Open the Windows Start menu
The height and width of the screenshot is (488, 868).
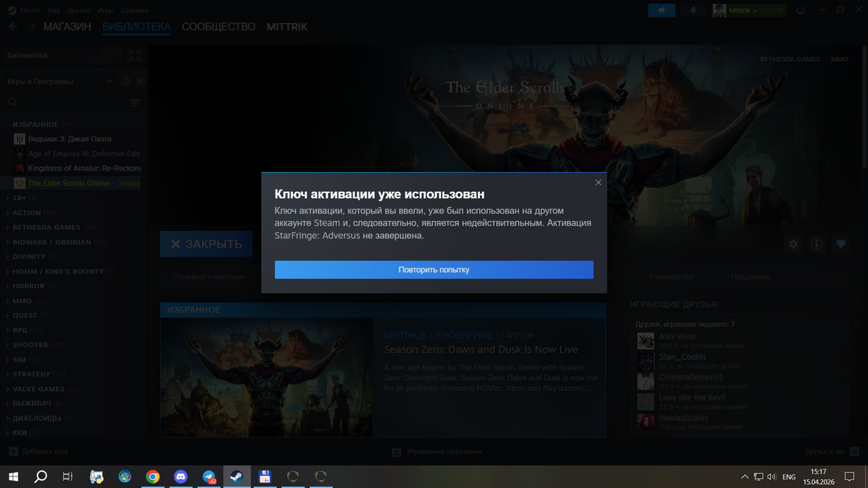[x=13, y=476]
